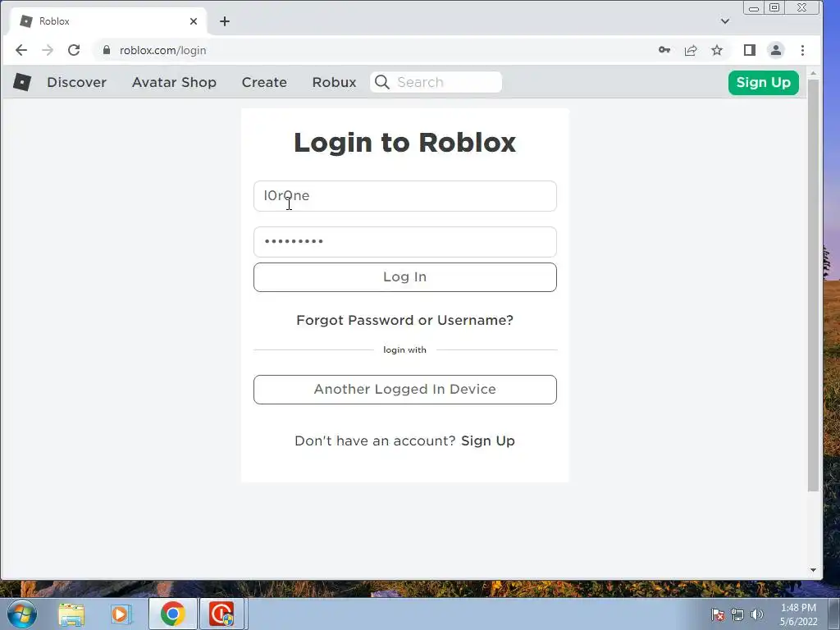The width and height of the screenshot is (840, 630).
Task: Click the red clock app taskbar icon
Action: click(x=221, y=614)
